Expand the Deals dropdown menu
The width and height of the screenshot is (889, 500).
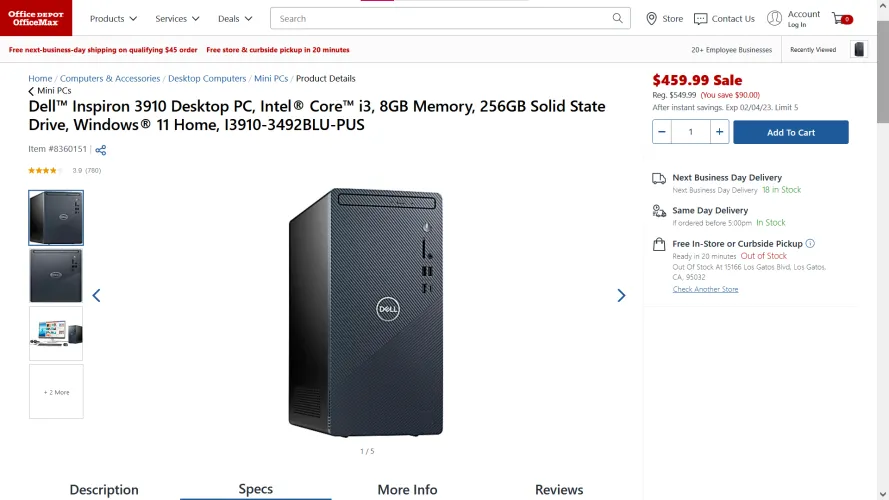pyautogui.click(x=235, y=18)
